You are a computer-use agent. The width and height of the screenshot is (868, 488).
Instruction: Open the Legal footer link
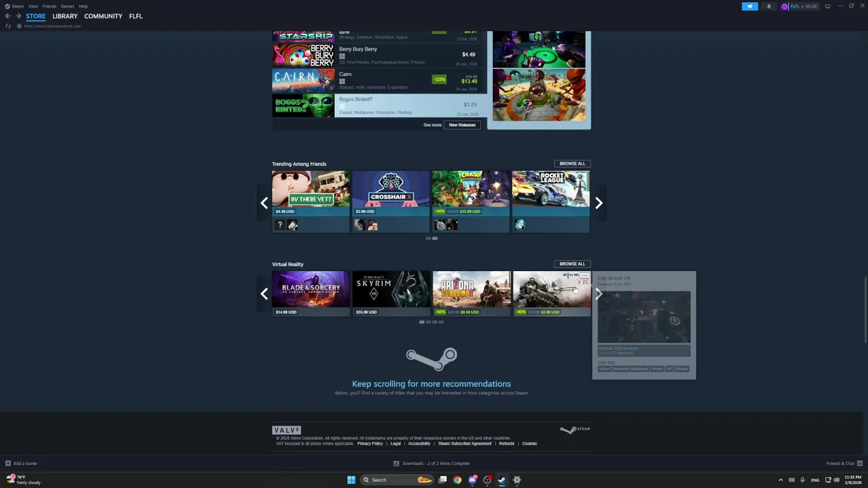[x=396, y=444]
